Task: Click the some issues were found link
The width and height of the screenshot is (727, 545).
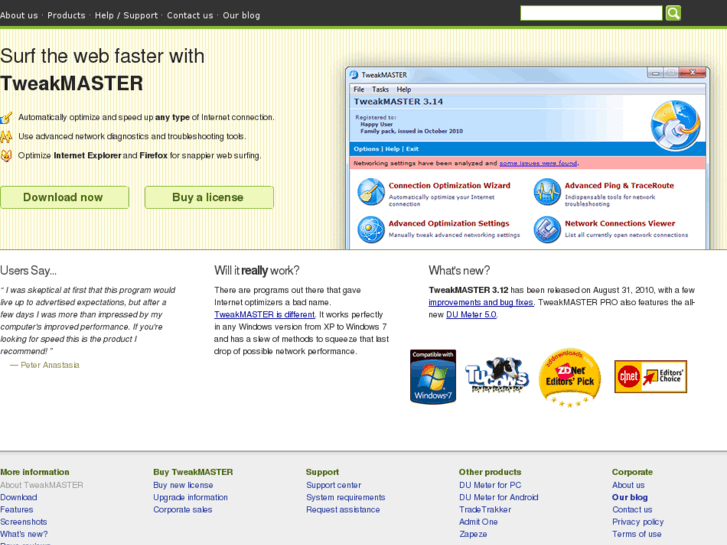Action: (538, 163)
